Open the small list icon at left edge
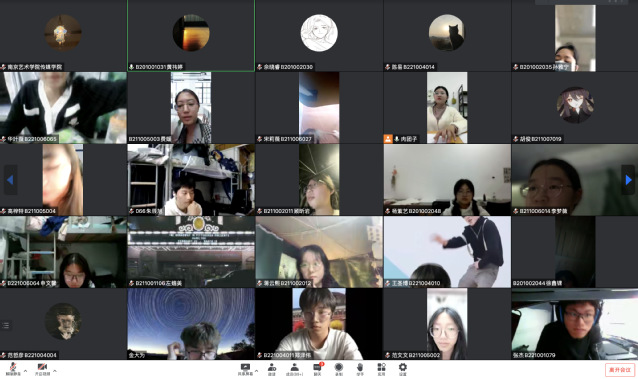Screen dimensions: 638x379 pos(5,325)
